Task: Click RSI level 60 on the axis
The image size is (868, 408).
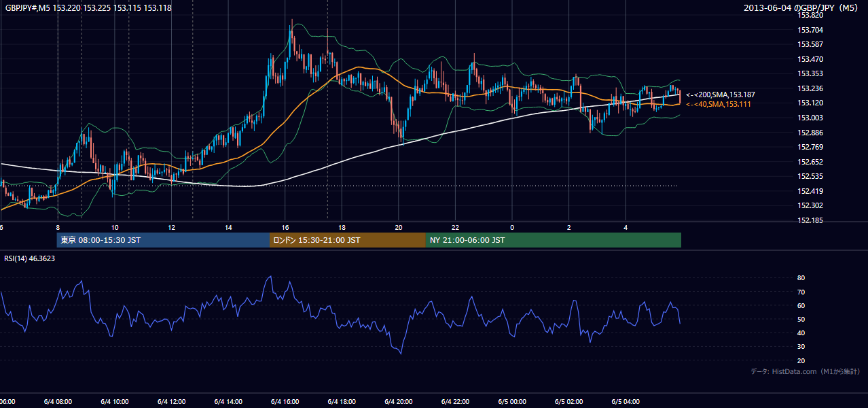Action: tap(801, 305)
